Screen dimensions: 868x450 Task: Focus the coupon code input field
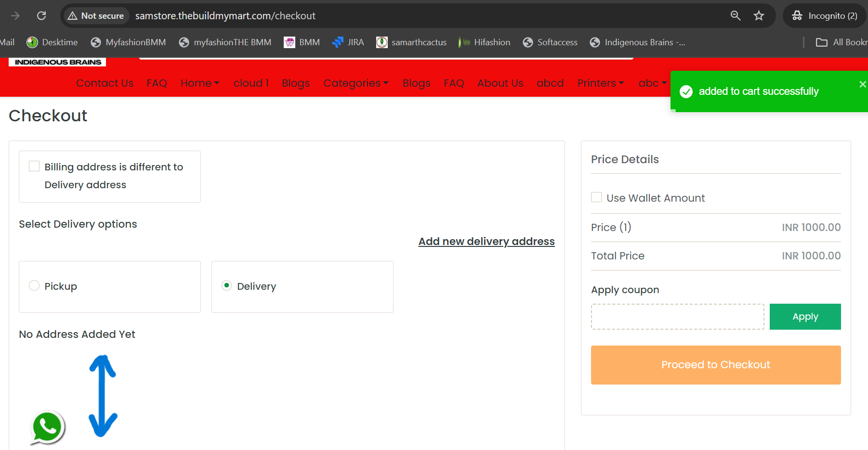[x=677, y=317]
